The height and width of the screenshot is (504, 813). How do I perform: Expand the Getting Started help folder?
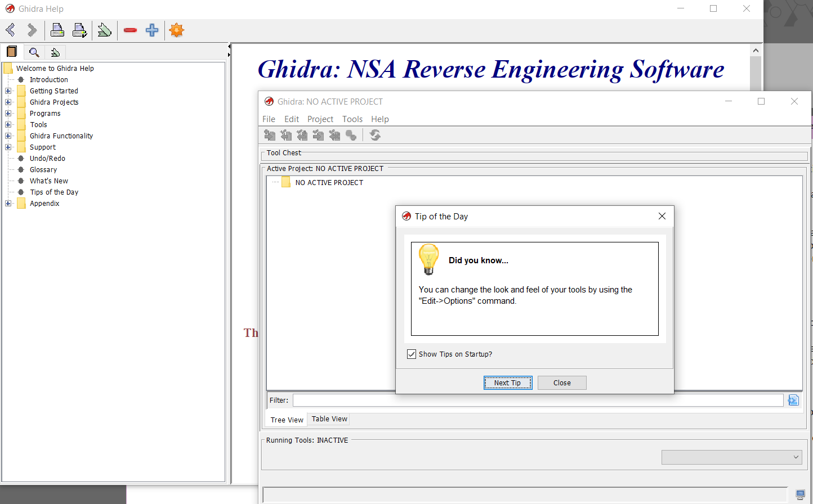coord(8,91)
